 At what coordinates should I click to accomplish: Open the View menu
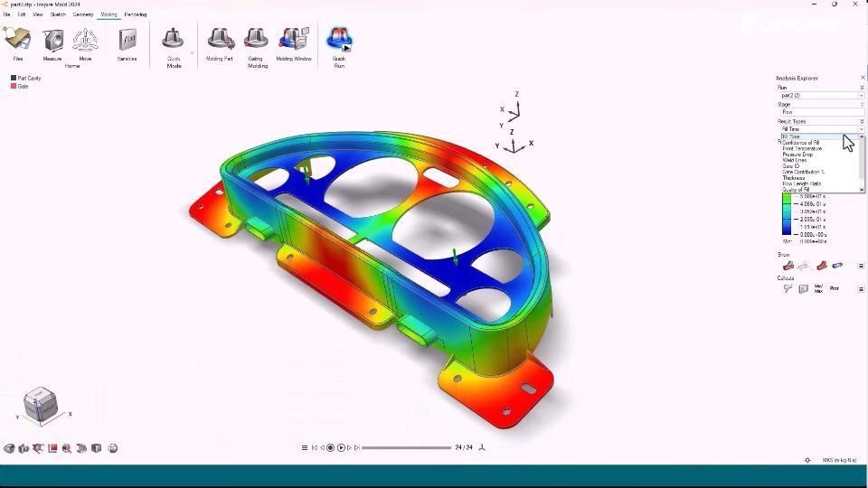(38, 14)
